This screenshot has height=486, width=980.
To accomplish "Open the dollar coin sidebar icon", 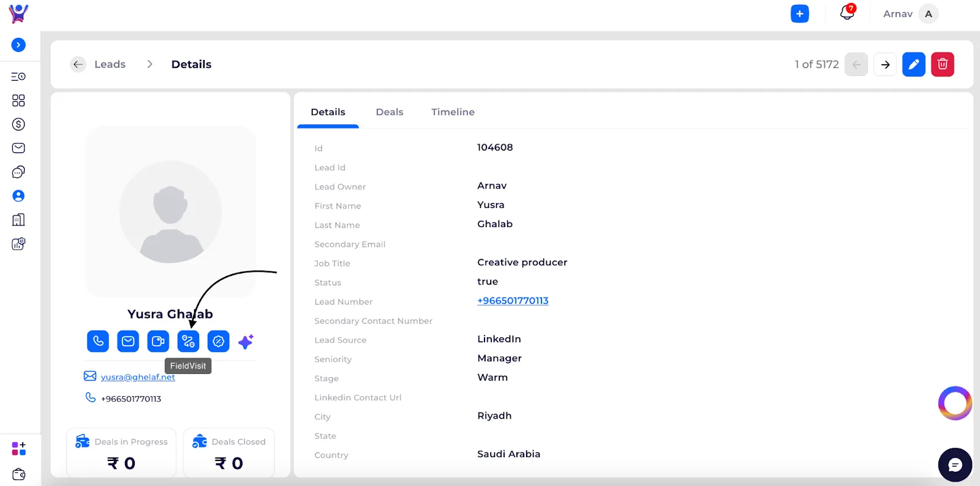I will [x=18, y=124].
